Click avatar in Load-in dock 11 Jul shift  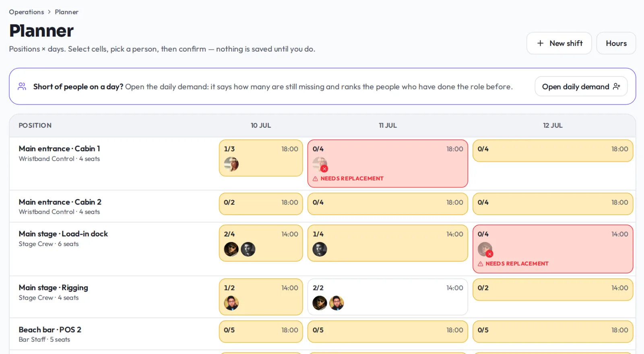[x=320, y=249]
